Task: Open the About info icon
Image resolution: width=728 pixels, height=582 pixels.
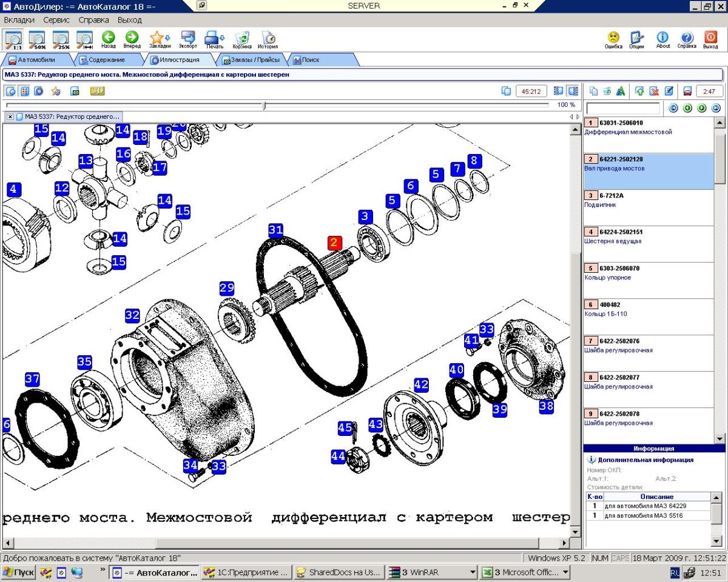Action: [663, 39]
